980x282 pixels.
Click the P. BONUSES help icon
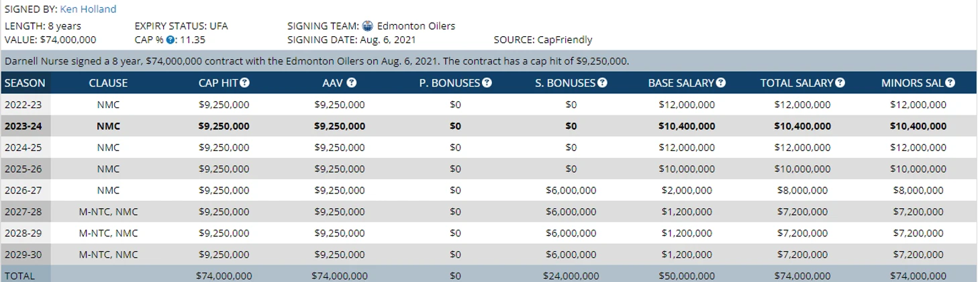click(x=487, y=83)
